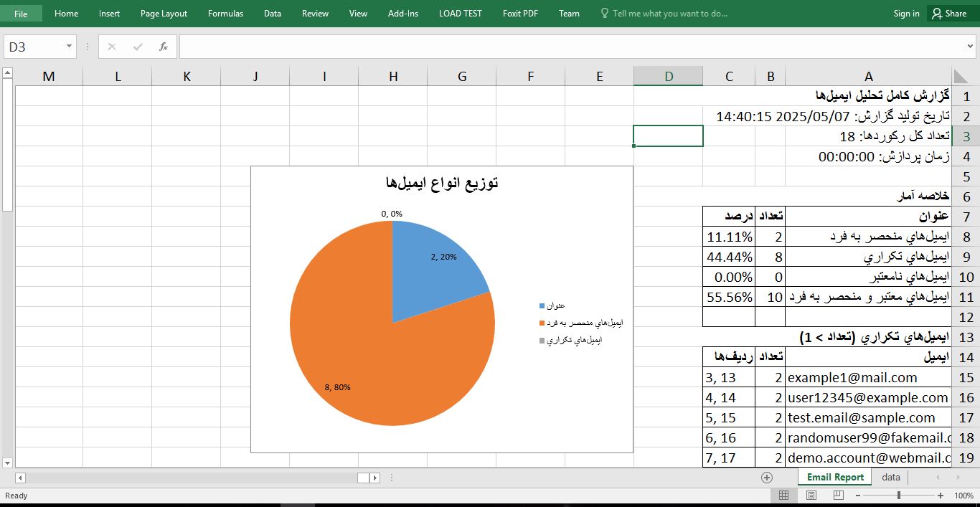This screenshot has width=980, height=507.
Task: Switch to Page Break Preview icon
Action: [838, 496]
